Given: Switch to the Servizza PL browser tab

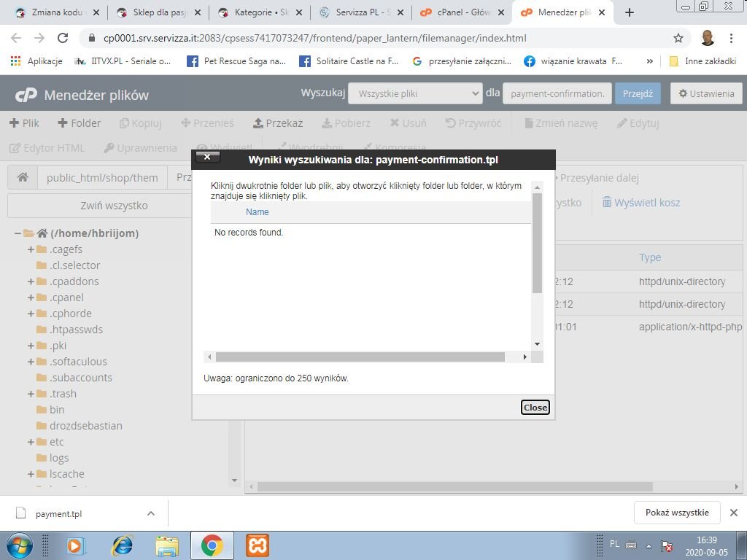Looking at the screenshot, I should (362, 12).
